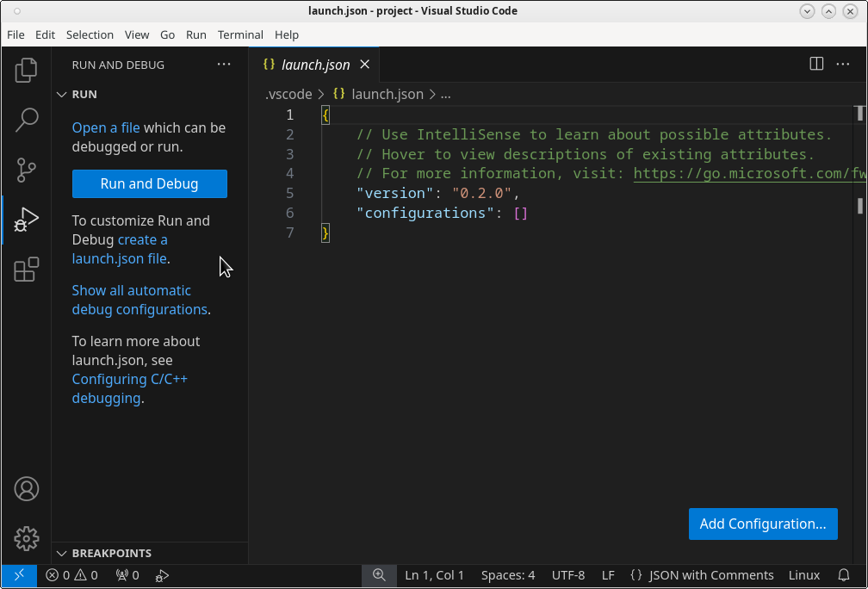Click the Accounts icon

(x=27, y=489)
